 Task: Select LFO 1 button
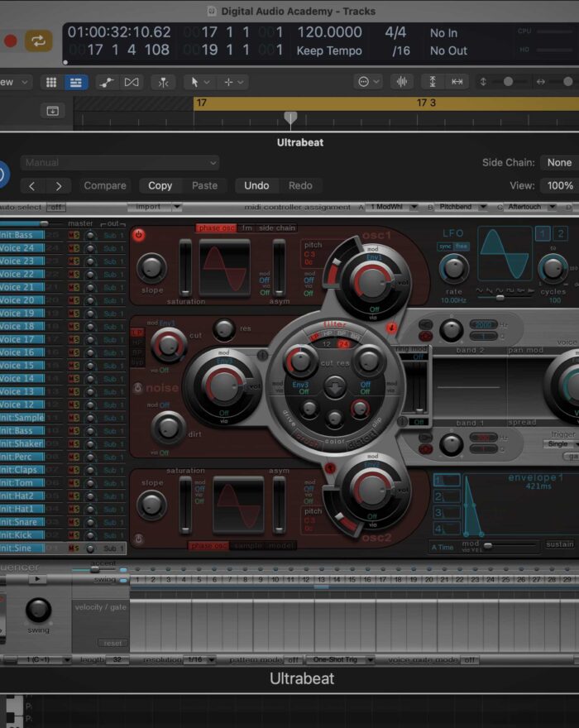[x=543, y=233]
